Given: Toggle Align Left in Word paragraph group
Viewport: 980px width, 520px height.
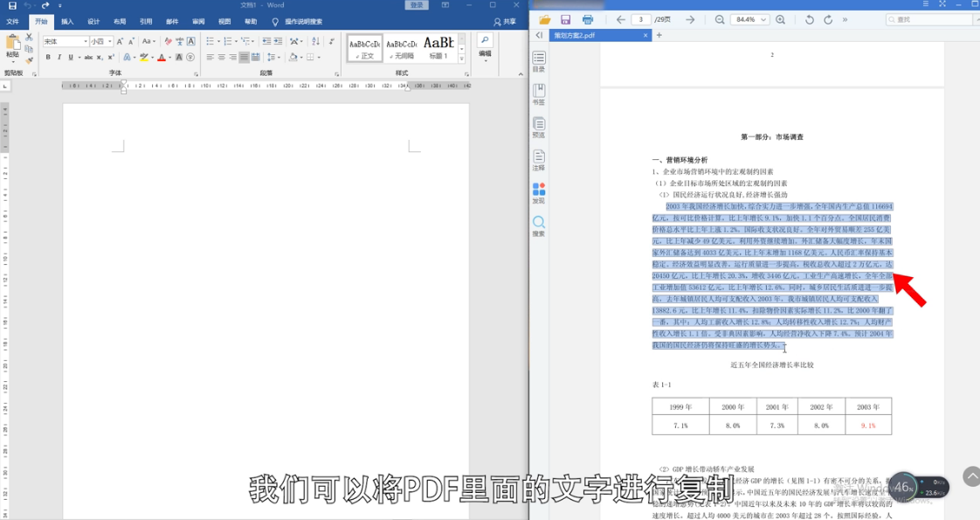Looking at the screenshot, I should (x=210, y=58).
